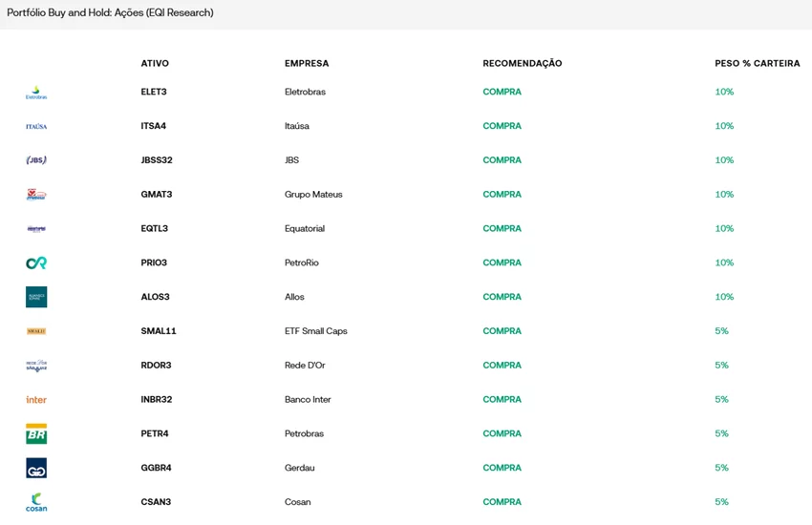812x525 pixels.
Task: Select the ALOS3 ticker
Action: (x=155, y=296)
